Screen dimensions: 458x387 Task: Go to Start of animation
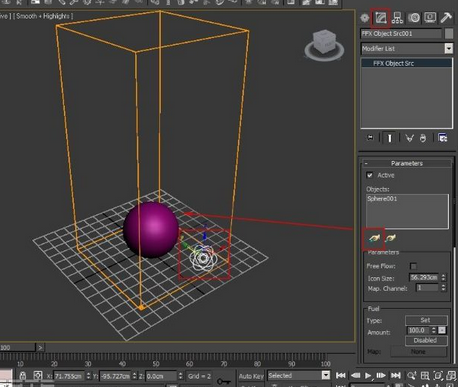pos(341,376)
